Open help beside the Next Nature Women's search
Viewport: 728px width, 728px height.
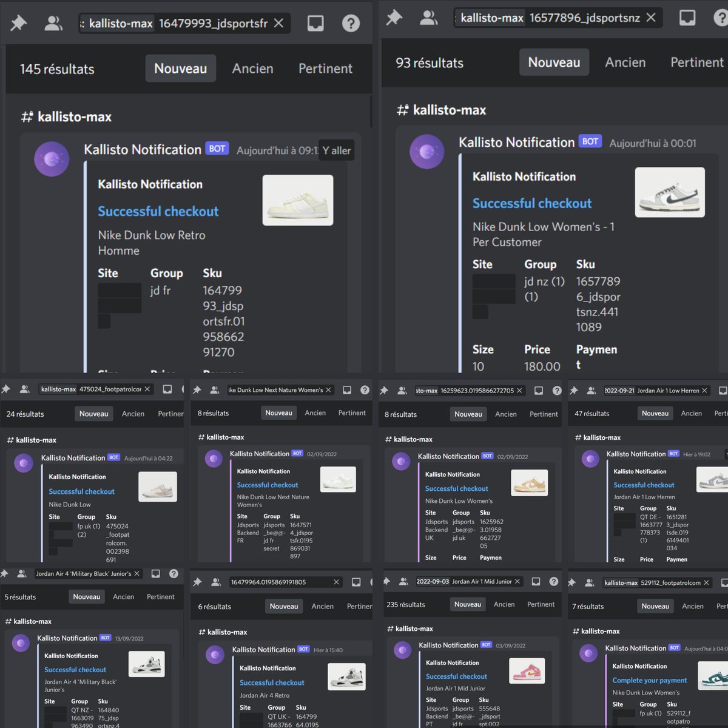click(x=365, y=390)
